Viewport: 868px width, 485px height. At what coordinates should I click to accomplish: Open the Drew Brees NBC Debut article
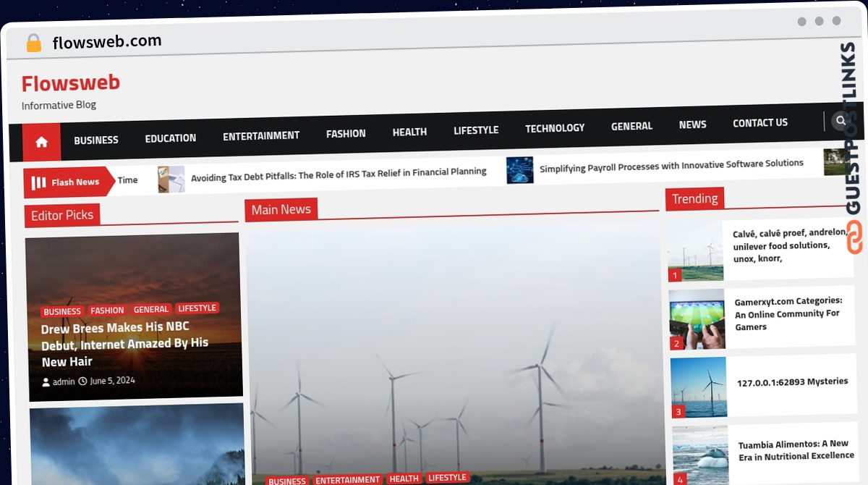124,345
